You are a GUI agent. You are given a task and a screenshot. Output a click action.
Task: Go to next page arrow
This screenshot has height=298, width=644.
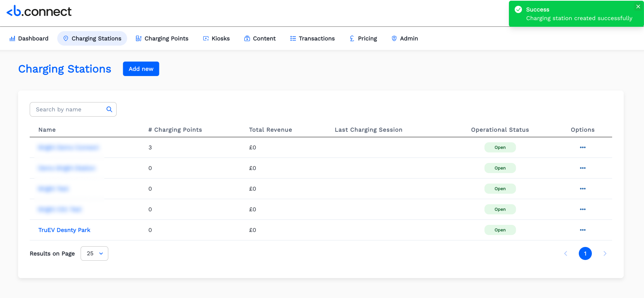point(605,253)
